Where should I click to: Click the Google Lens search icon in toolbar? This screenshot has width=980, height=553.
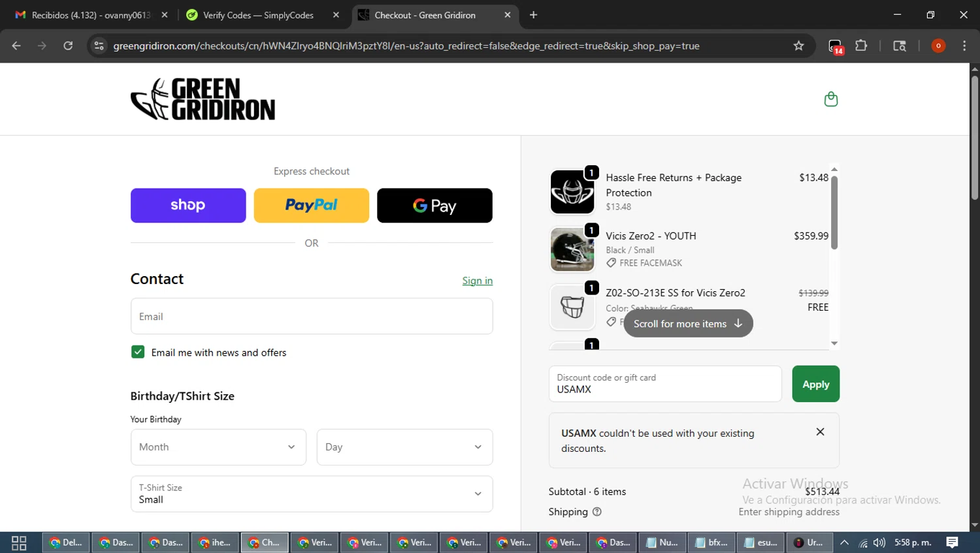[900, 46]
